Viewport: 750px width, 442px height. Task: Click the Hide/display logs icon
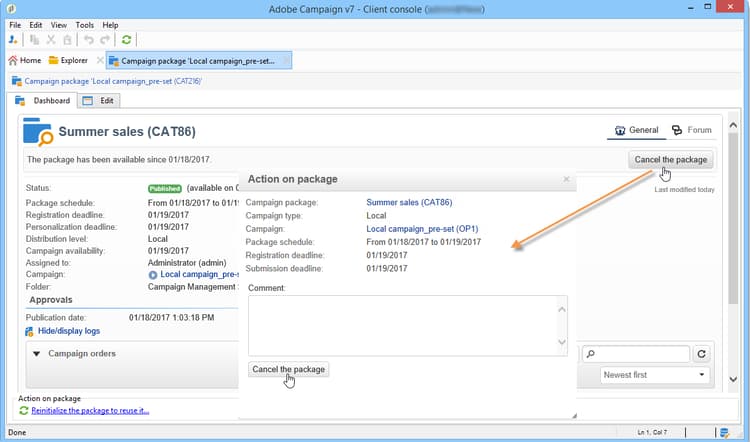point(29,332)
